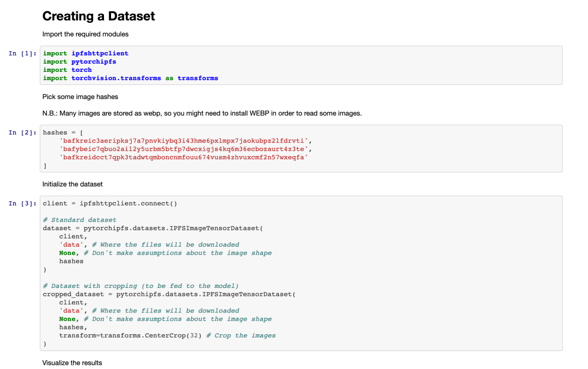Select the In [1] cell prompt
This screenshot has width=588, height=369.
[22, 54]
